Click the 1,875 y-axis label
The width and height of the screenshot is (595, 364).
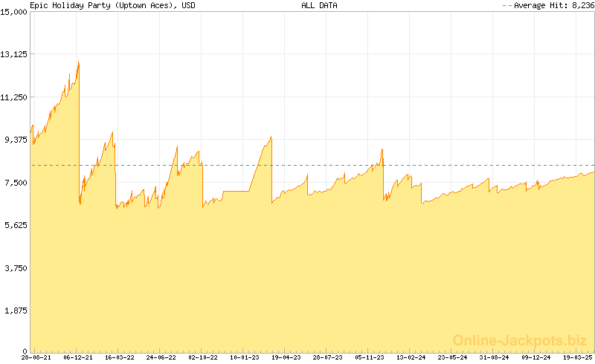point(16,311)
